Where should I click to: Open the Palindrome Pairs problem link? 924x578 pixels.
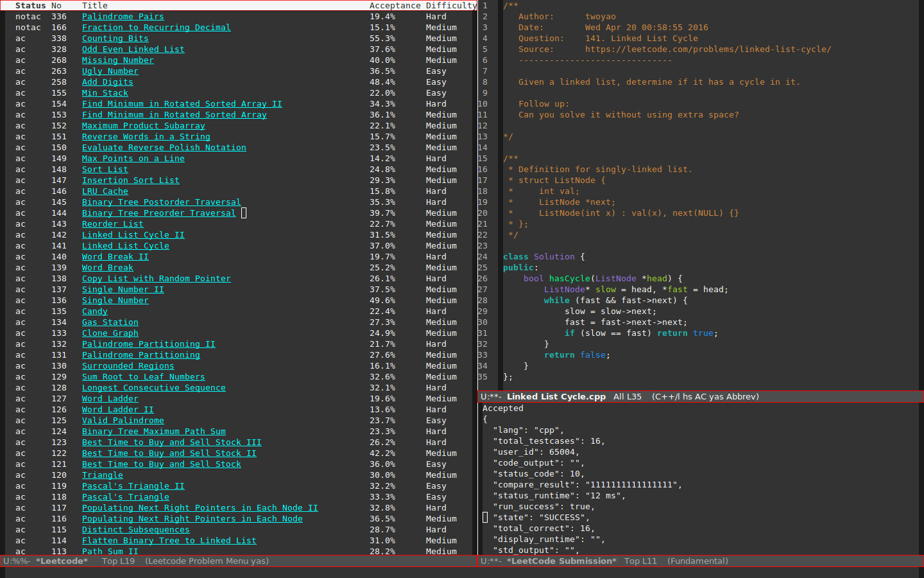click(123, 17)
